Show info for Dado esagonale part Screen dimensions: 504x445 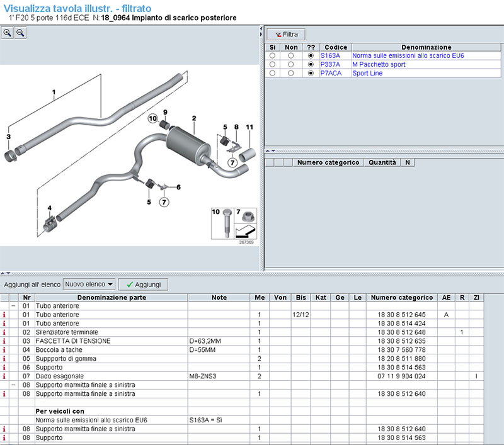click(5, 376)
